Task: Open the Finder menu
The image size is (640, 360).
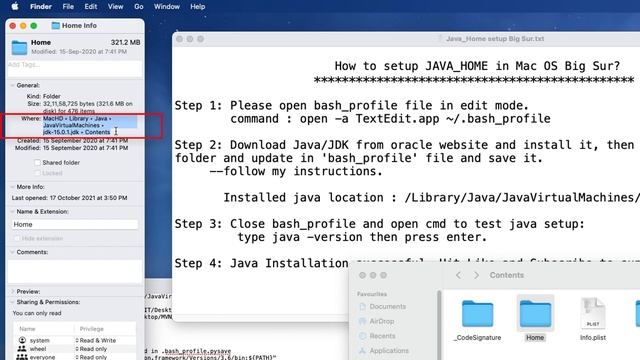Action: pyautogui.click(x=41, y=7)
